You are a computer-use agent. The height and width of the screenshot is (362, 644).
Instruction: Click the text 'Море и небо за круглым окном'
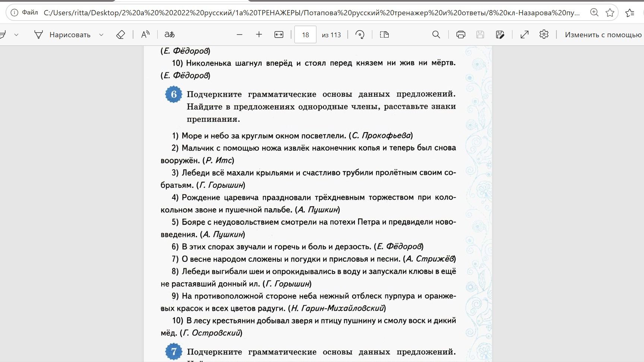[240, 136]
